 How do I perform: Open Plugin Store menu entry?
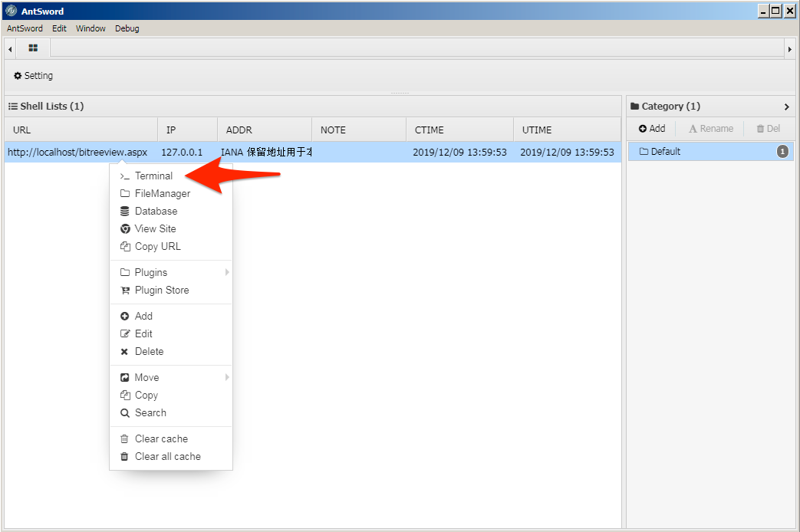170,291
